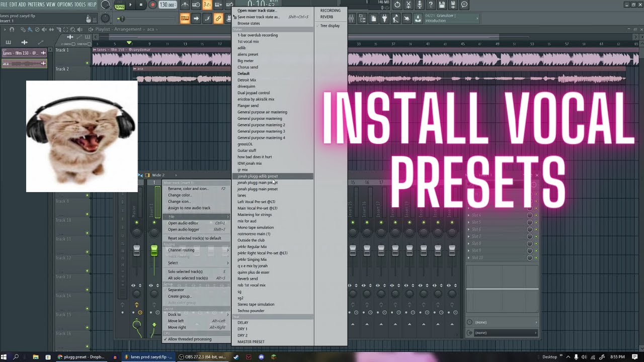This screenshot has width=644, height=362.
Task: Open the FILE menu
Action: coord(4,5)
